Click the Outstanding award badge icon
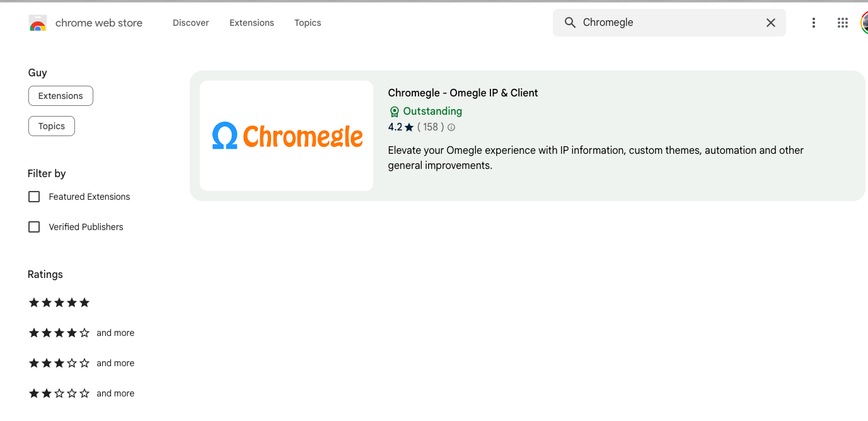Image resolution: width=868 pixels, height=421 pixels. point(394,111)
